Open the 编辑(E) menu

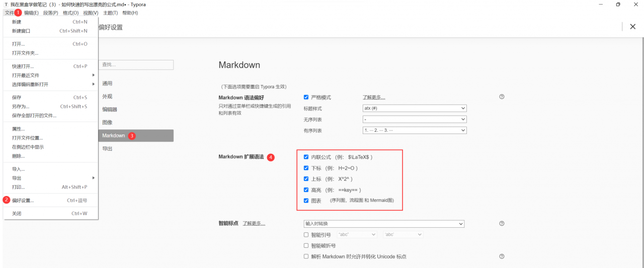(x=31, y=13)
